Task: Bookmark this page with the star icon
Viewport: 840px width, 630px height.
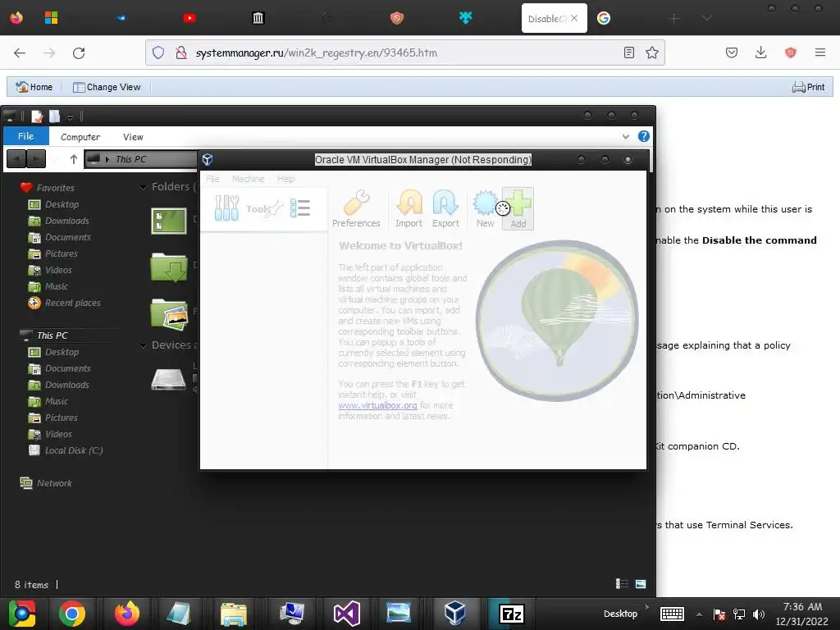Action: click(x=652, y=52)
